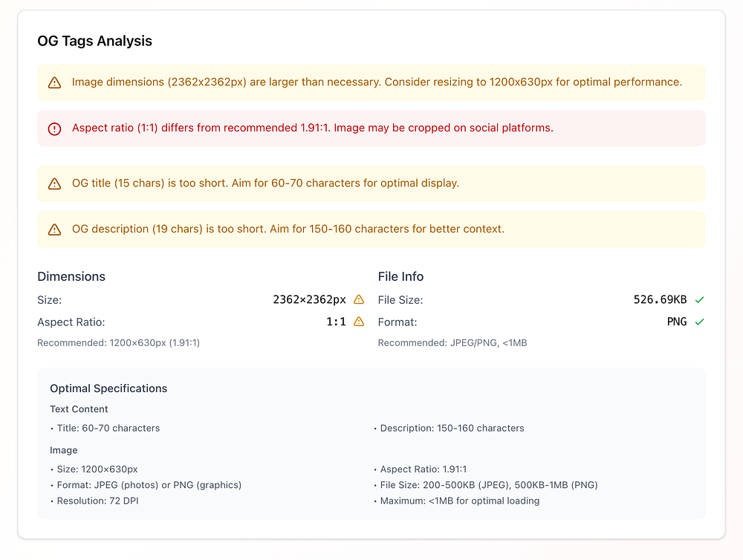This screenshot has height=560, width=743.
Task: Select the image dimensions resize warning message
Action: point(377,82)
